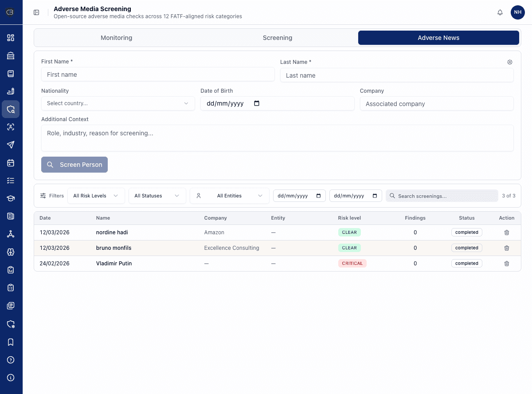The height and width of the screenshot is (394, 532).
Task: Open the dashboard grid icon in sidebar
Action: [11, 38]
